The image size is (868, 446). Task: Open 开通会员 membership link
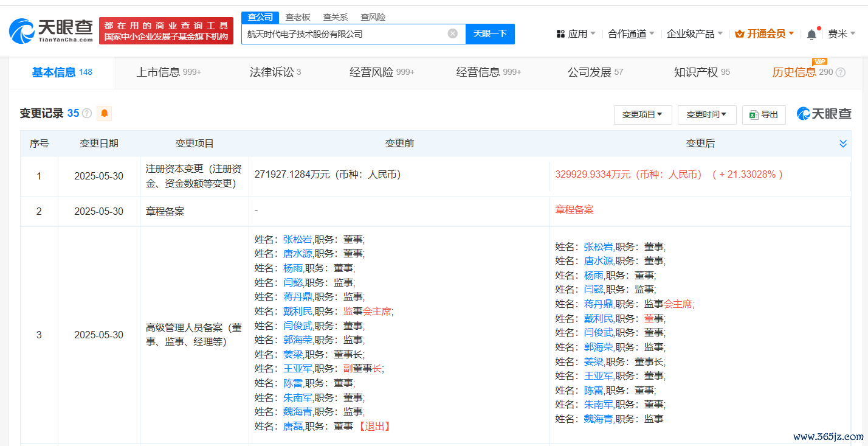point(764,34)
